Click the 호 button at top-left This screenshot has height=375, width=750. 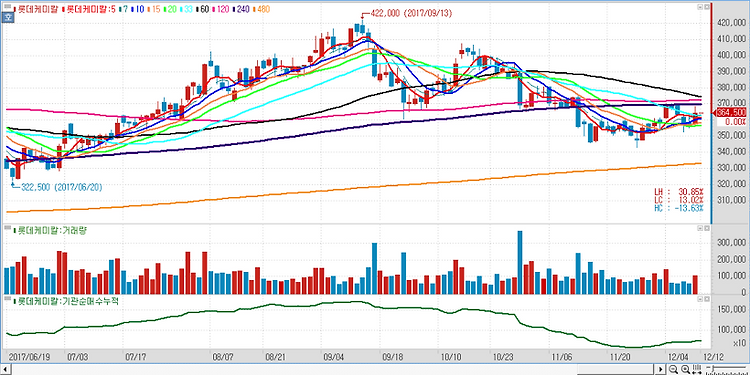(x=8, y=17)
